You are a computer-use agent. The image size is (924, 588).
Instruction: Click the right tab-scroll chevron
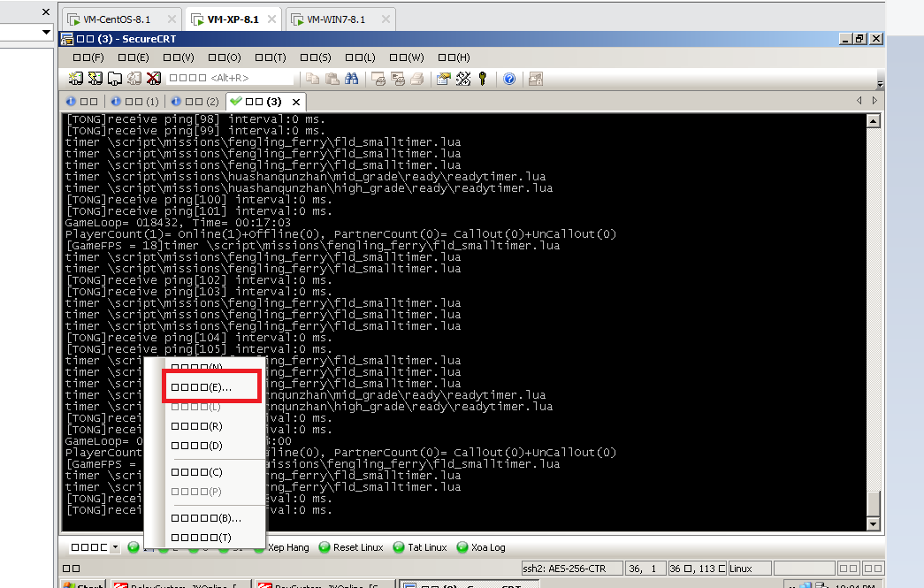pyautogui.click(x=874, y=101)
